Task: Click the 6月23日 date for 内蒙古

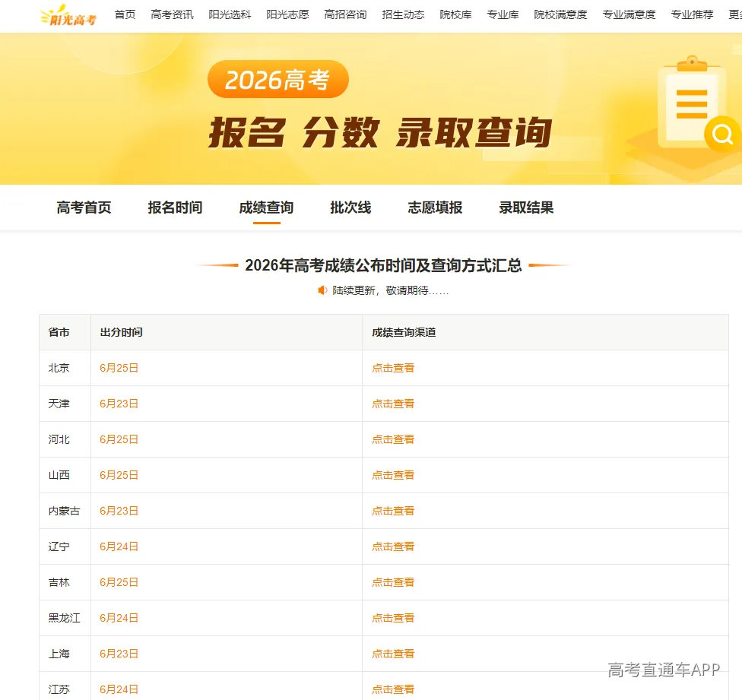Action: pyautogui.click(x=119, y=511)
